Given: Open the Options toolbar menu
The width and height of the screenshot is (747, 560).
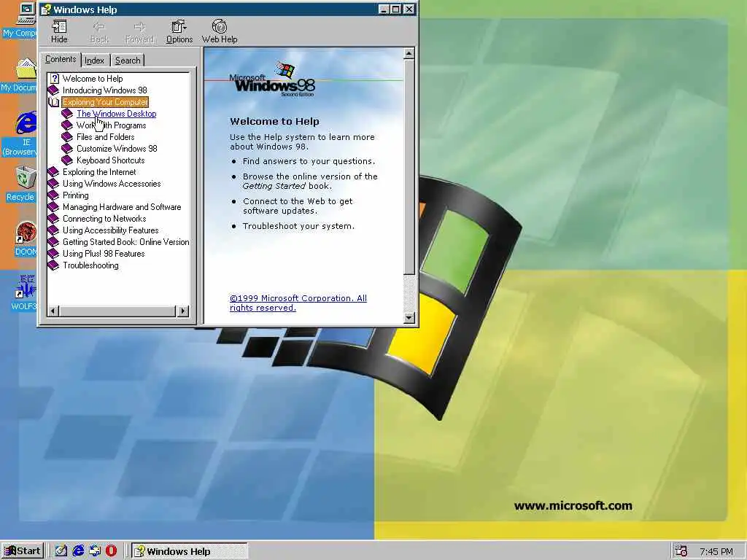Looking at the screenshot, I should tap(179, 32).
